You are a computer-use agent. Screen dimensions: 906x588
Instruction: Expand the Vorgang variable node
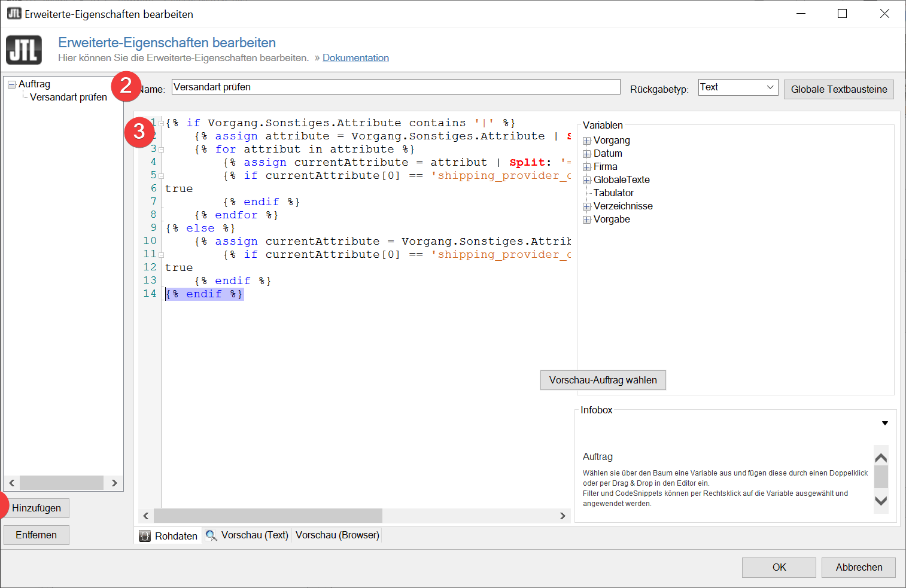pyautogui.click(x=587, y=141)
